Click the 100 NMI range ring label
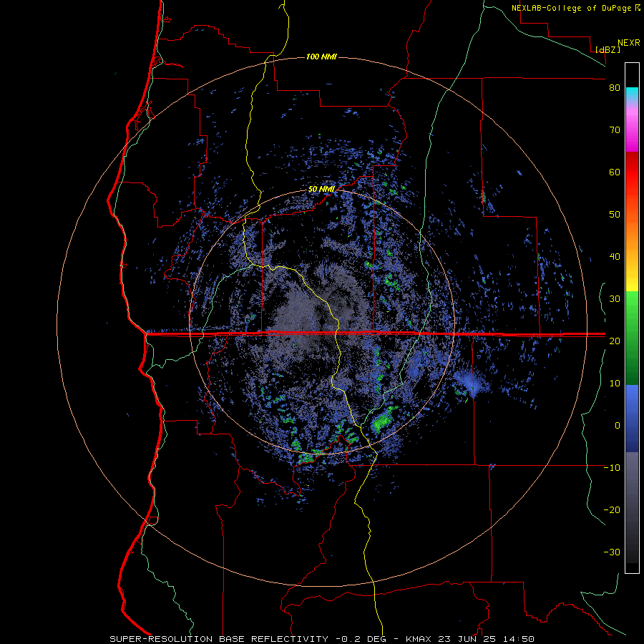The image size is (644, 644). [x=321, y=57]
